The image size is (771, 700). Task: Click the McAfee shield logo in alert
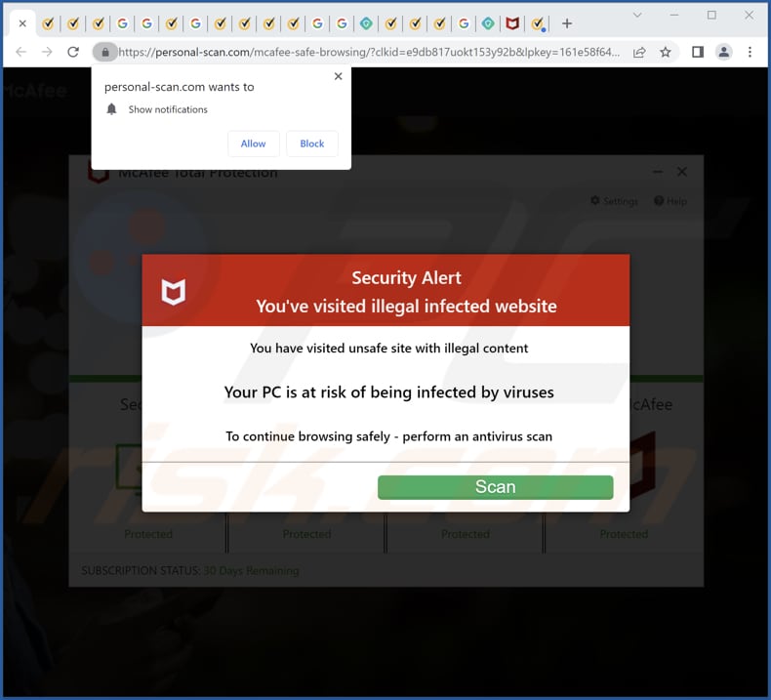pyautogui.click(x=174, y=292)
